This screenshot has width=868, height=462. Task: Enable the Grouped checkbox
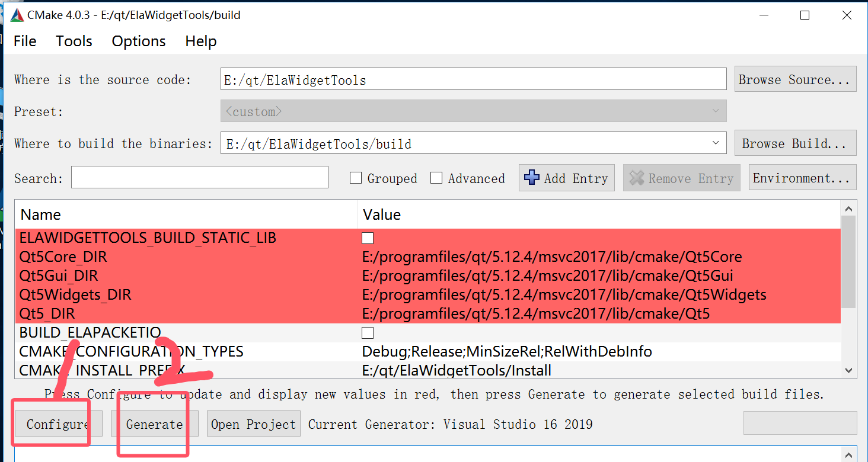356,178
